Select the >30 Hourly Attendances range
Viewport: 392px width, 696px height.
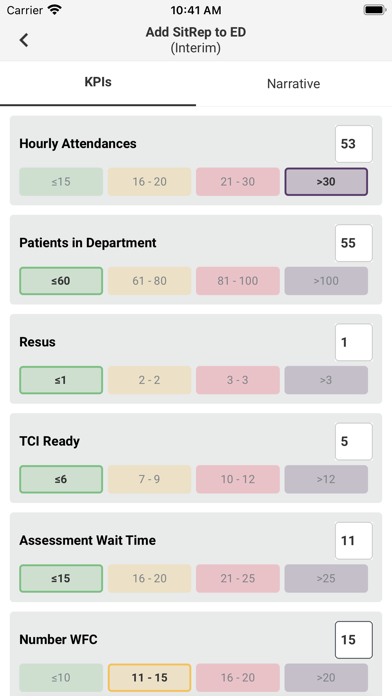click(x=326, y=182)
